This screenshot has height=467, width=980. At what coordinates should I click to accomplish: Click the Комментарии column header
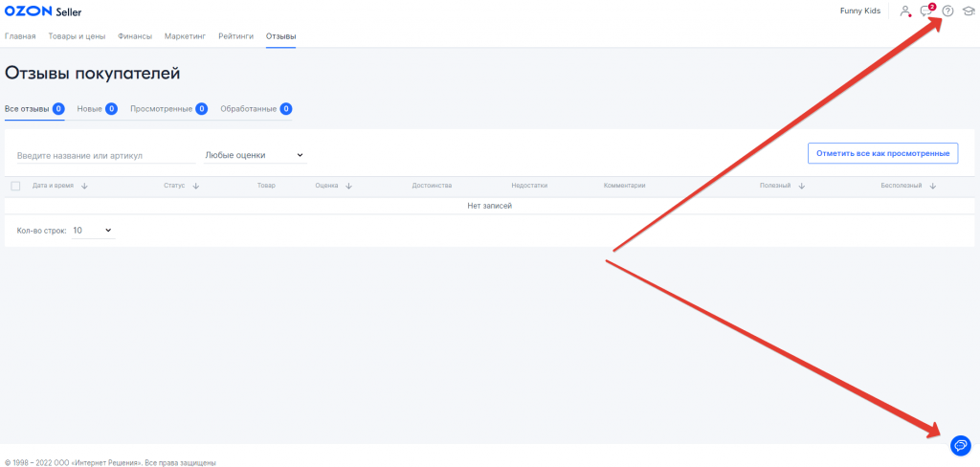pyautogui.click(x=624, y=186)
